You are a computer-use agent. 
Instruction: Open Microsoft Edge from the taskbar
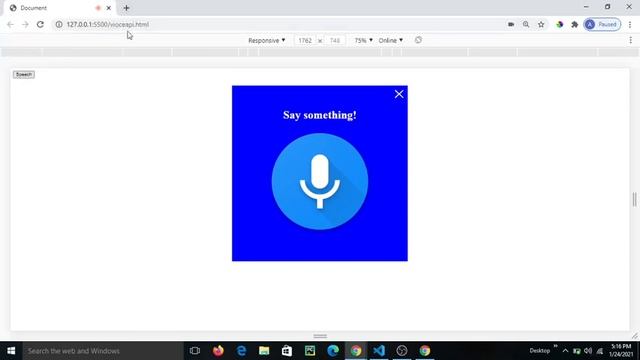(333, 351)
